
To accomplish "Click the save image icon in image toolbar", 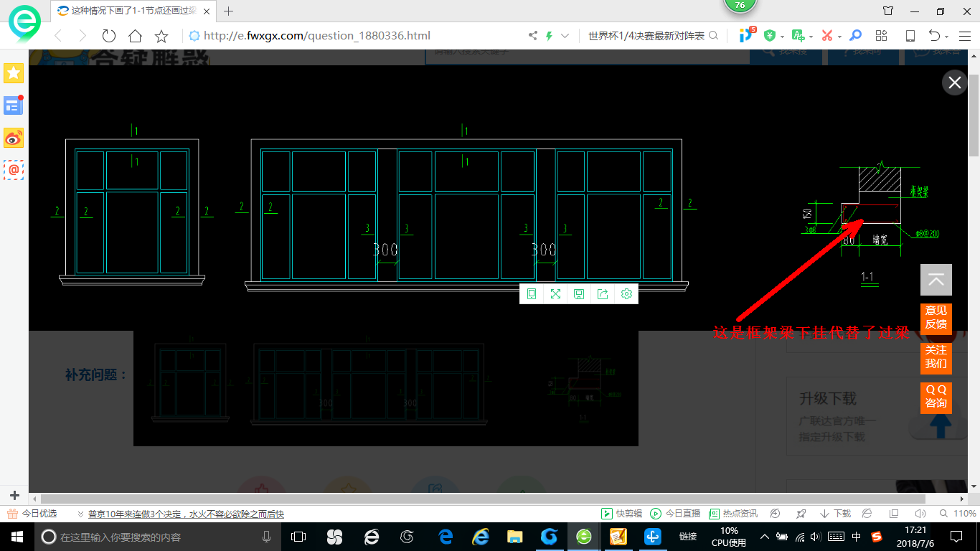I will click(x=579, y=294).
